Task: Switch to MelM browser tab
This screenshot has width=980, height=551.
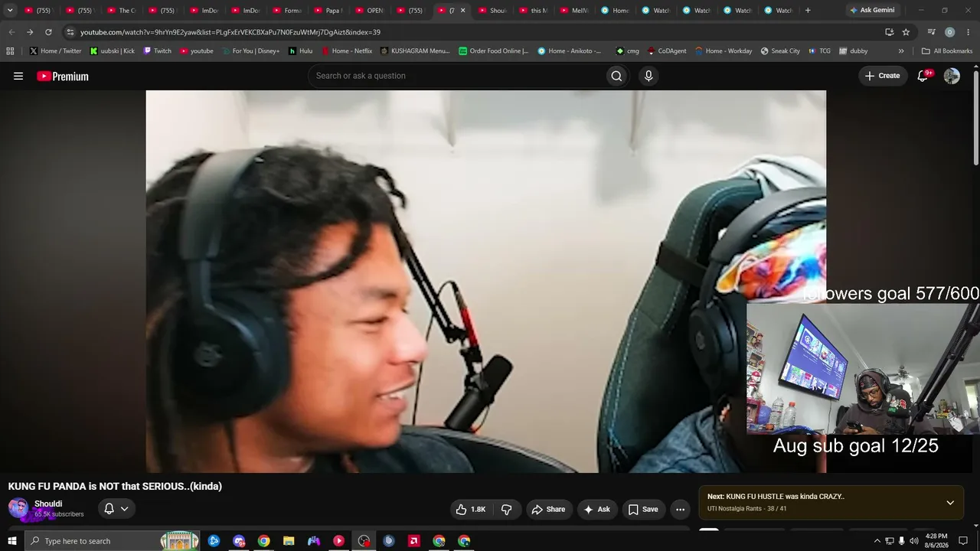Action: 577,11
